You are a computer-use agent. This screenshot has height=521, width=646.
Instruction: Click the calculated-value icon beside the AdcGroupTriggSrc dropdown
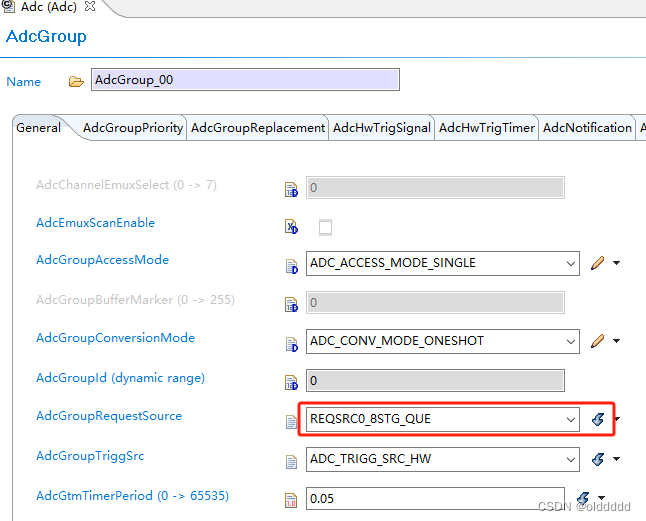point(598,459)
